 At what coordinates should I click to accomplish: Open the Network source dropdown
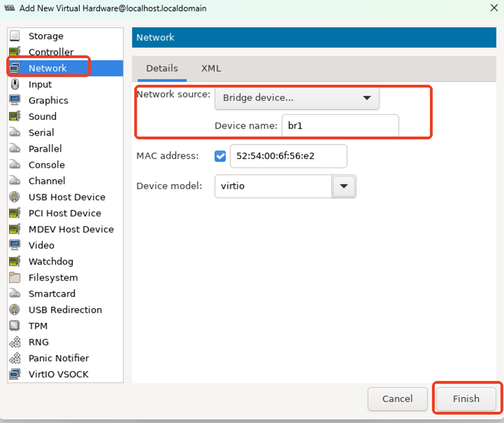[297, 98]
